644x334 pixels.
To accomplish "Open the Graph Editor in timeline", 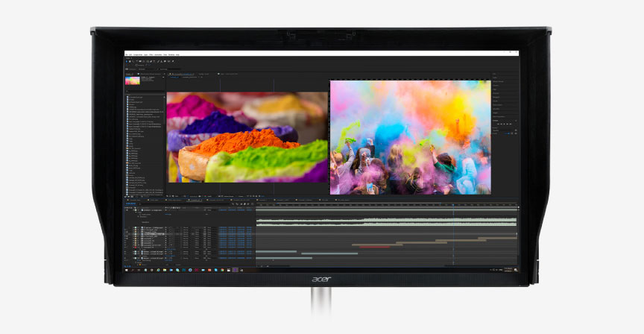I will [253, 204].
